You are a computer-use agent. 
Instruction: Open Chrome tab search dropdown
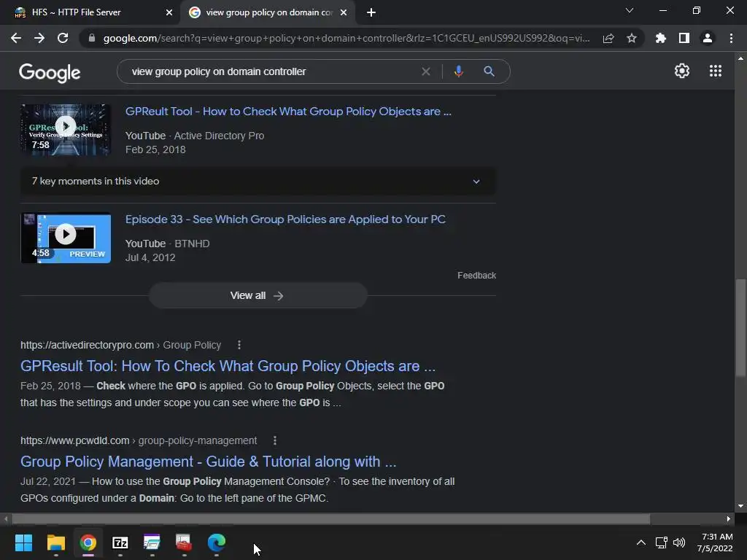(x=630, y=10)
